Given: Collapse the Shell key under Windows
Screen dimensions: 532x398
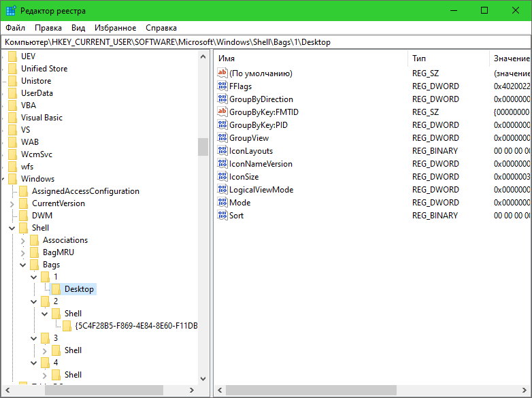Looking at the screenshot, I should [12, 228].
